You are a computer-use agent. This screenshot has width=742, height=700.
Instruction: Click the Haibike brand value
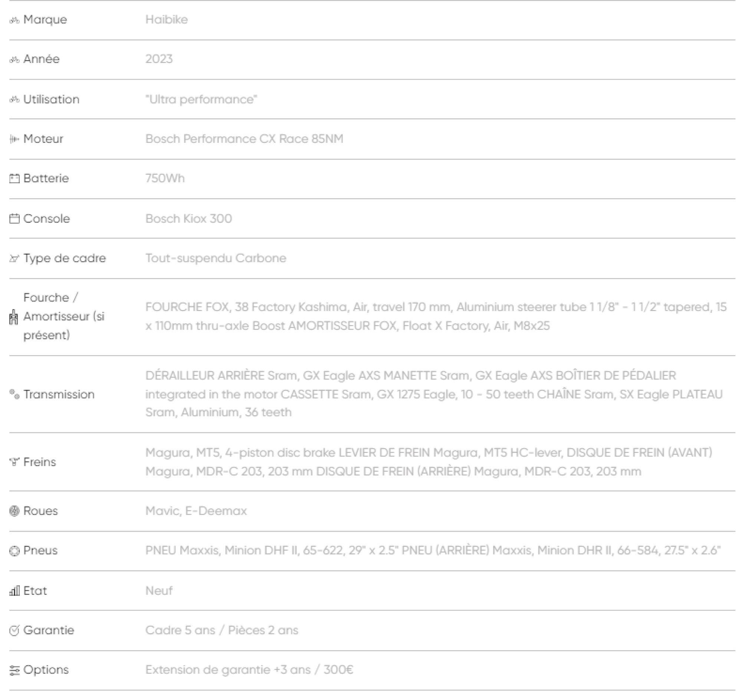coord(167,19)
